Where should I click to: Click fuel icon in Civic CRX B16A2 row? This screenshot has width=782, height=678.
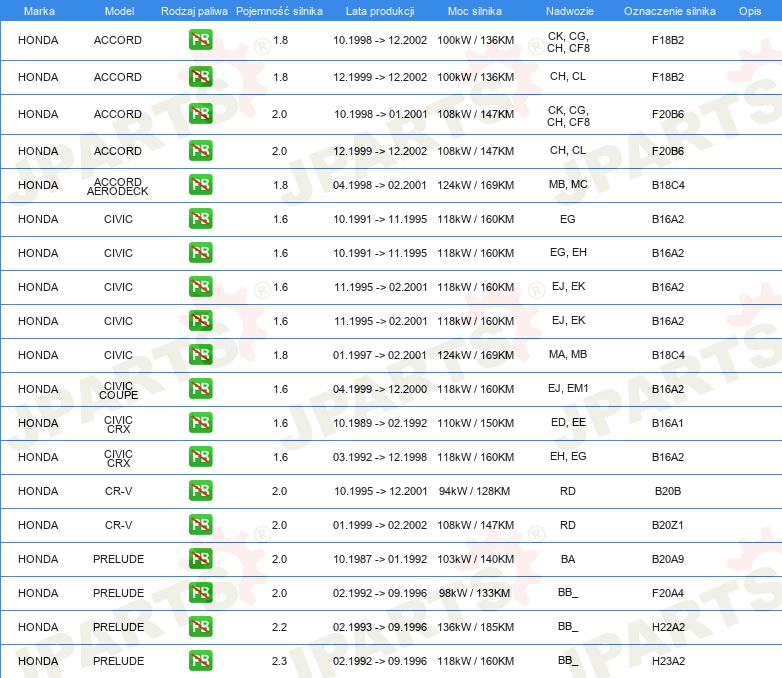pos(200,456)
